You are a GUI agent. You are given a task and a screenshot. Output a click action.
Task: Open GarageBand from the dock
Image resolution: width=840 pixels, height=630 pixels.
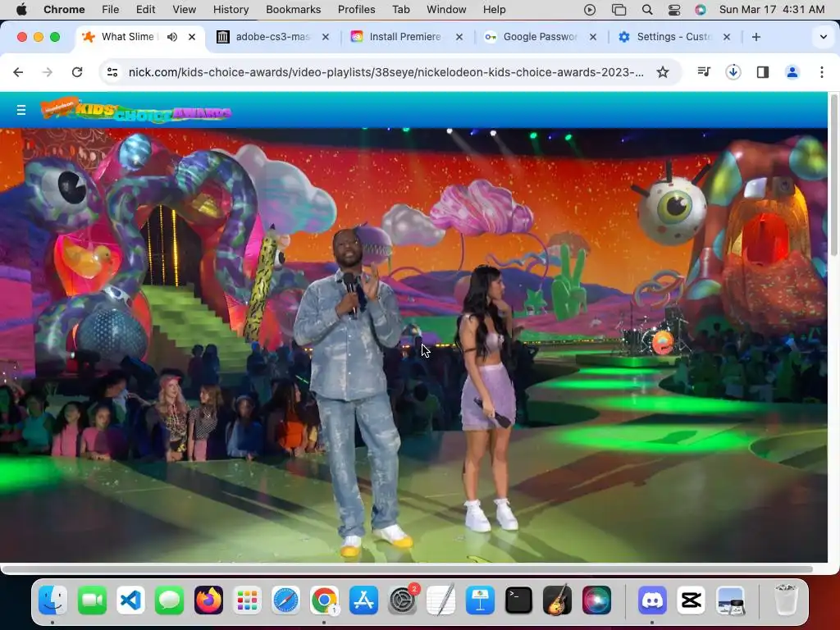coord(557,600)
